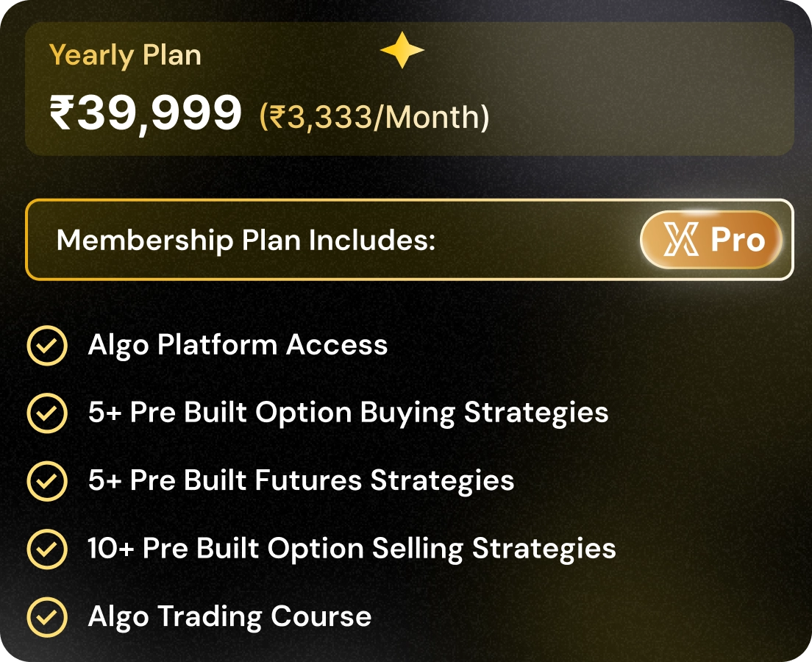The height and width of the screenshot is (662, 812).
Task: Click the checkmark beside Algo Trading Course
Action: click(47, 616)
